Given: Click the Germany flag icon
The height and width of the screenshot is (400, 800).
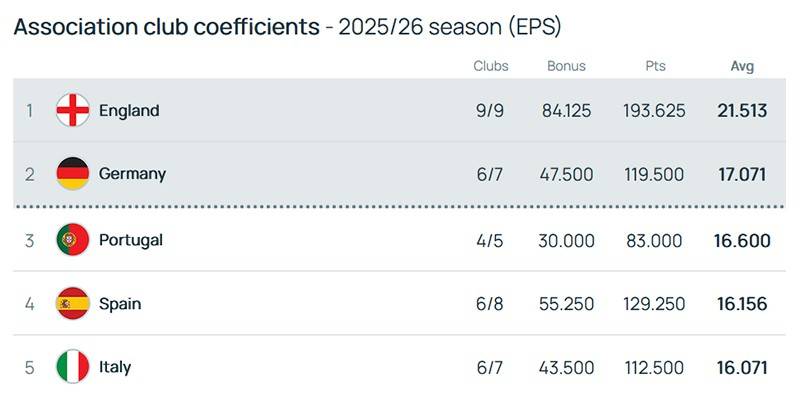Looking at the screenshot, I should (x=73, y=174).
